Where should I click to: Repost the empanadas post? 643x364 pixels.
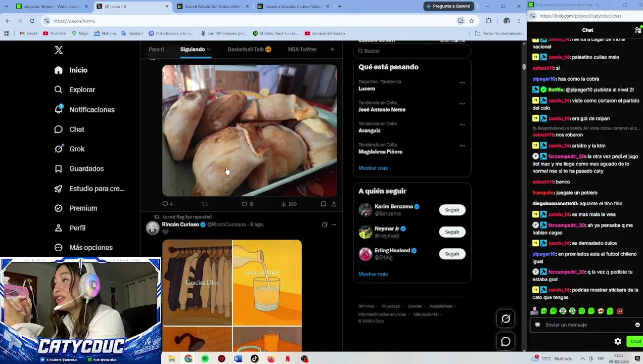click(205, 204)
